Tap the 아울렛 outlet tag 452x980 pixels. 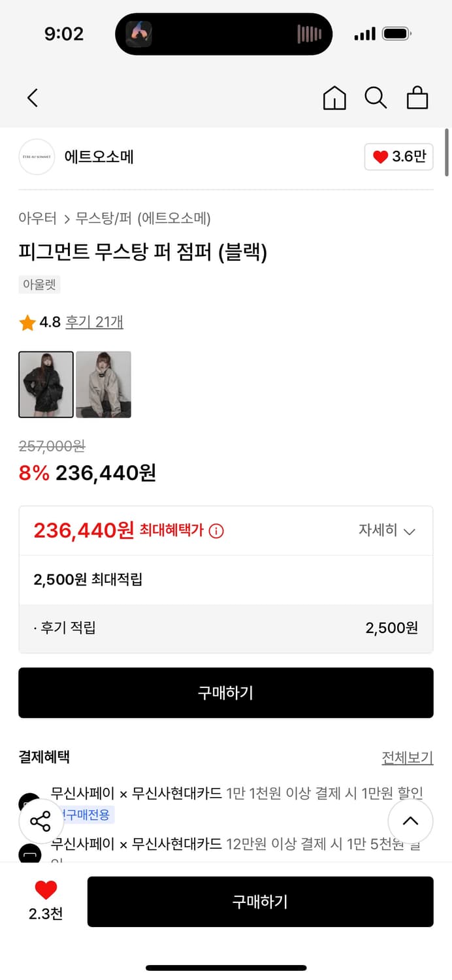(39, 285)
